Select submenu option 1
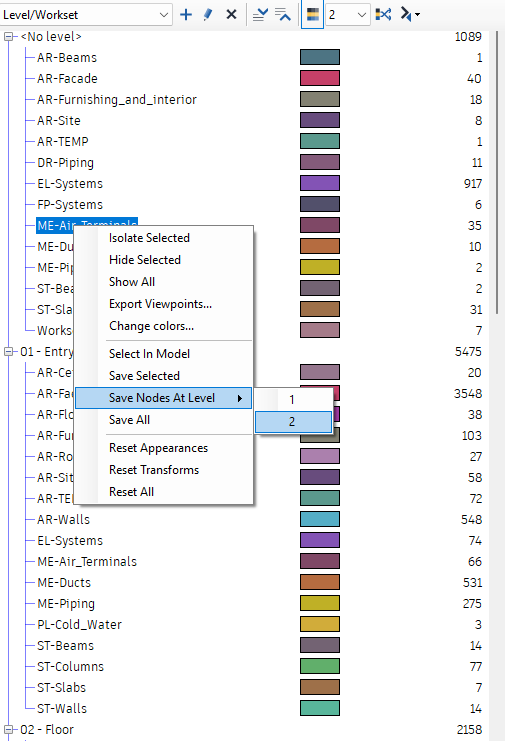This screenshot has height=741, width=505. [x=293, y=400]
